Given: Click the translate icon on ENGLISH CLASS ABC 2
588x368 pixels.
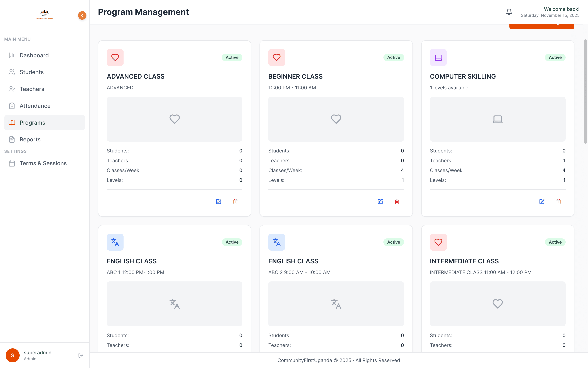Looking at the screenshot, I should pyautogui.click(x=276, y=242).
